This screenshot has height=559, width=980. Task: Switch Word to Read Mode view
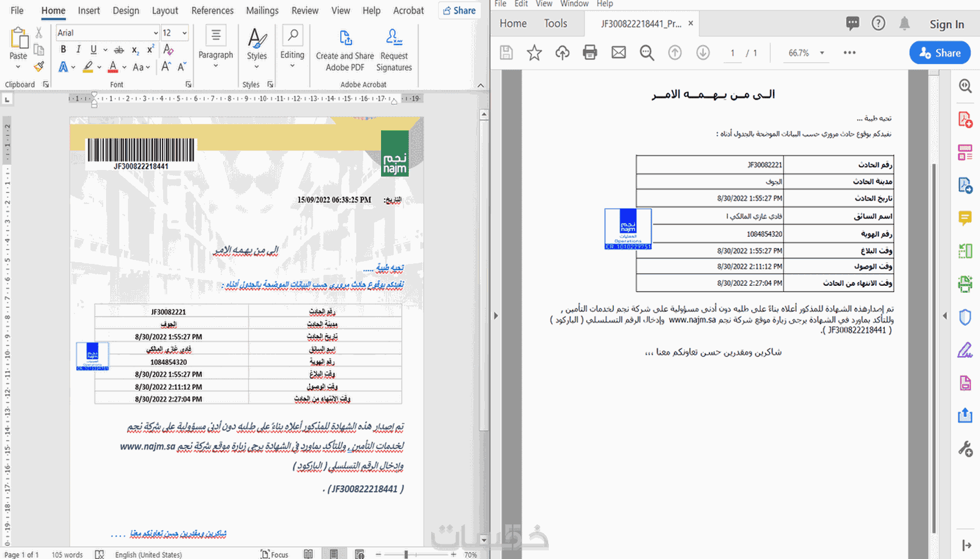tap(308, 554)
